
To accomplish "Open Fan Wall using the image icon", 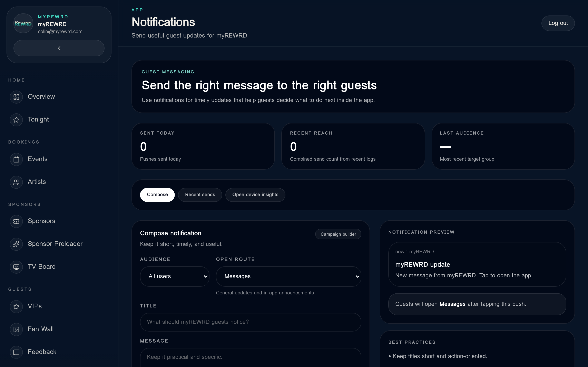I will 16,329.
